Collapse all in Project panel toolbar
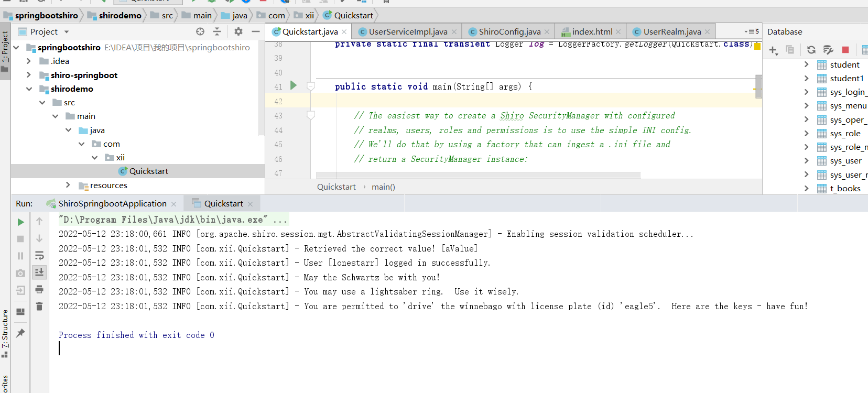The width and height of the screenshot is (868, 393). tap(217, 31)
